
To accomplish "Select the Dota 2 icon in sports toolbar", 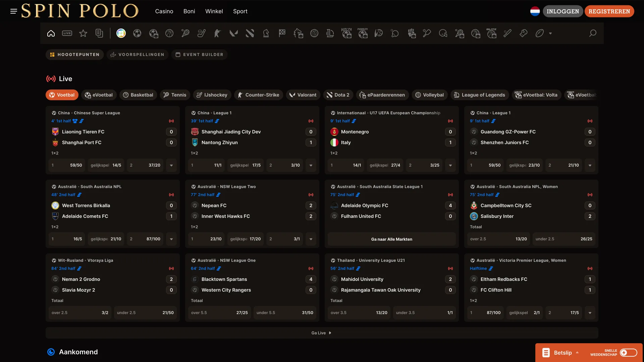I will [250, 33].
